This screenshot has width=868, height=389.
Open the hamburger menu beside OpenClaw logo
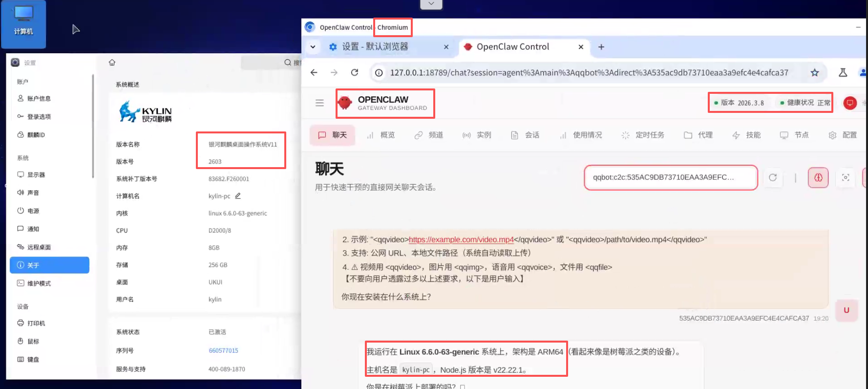319,103
